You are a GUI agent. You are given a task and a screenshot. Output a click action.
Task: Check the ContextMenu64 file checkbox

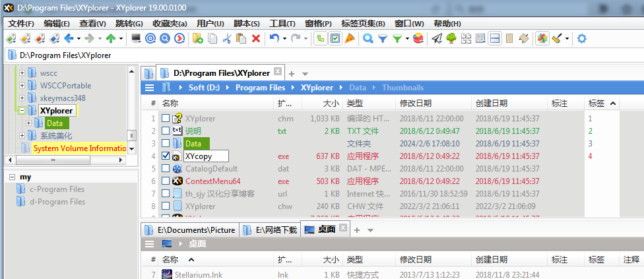tap(166, 181)
